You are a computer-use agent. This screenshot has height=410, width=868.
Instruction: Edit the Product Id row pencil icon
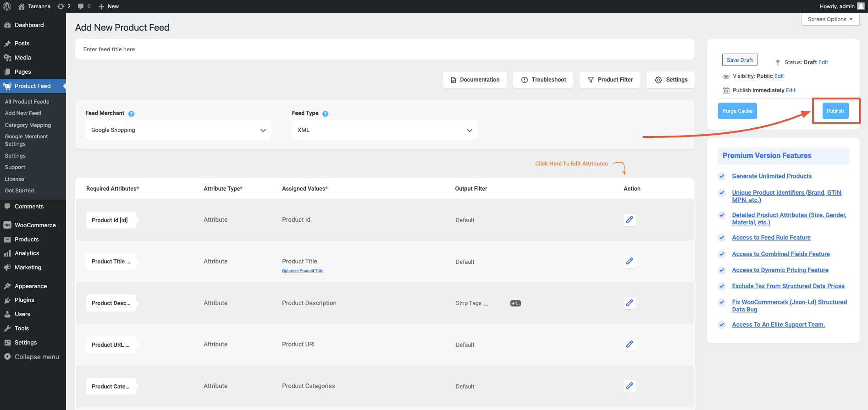630,220
